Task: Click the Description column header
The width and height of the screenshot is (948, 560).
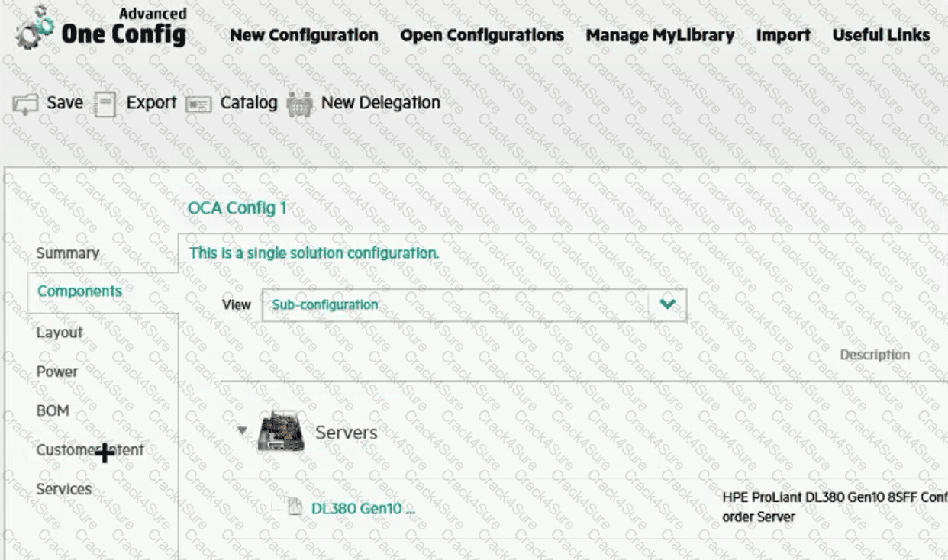Action: 875,355
